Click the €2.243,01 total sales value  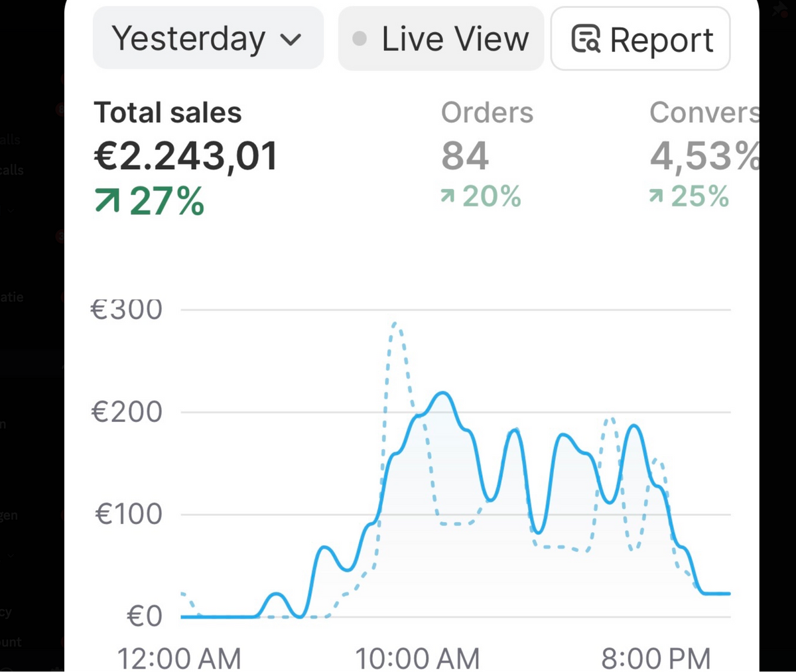coord(185,156)
